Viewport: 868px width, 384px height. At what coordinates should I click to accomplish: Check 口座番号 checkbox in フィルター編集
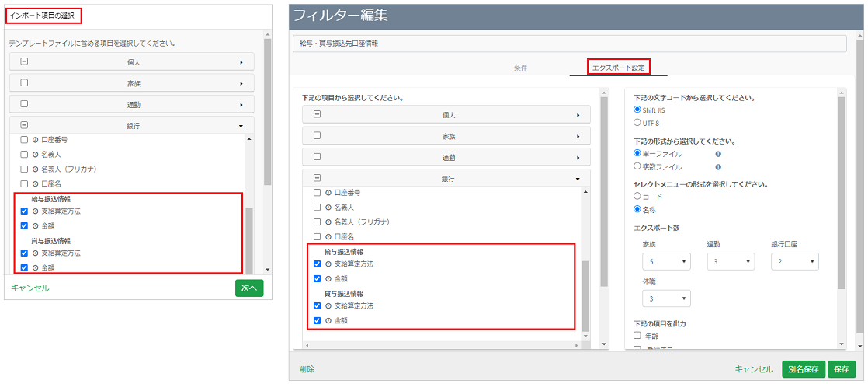click(x=318, y=194)
